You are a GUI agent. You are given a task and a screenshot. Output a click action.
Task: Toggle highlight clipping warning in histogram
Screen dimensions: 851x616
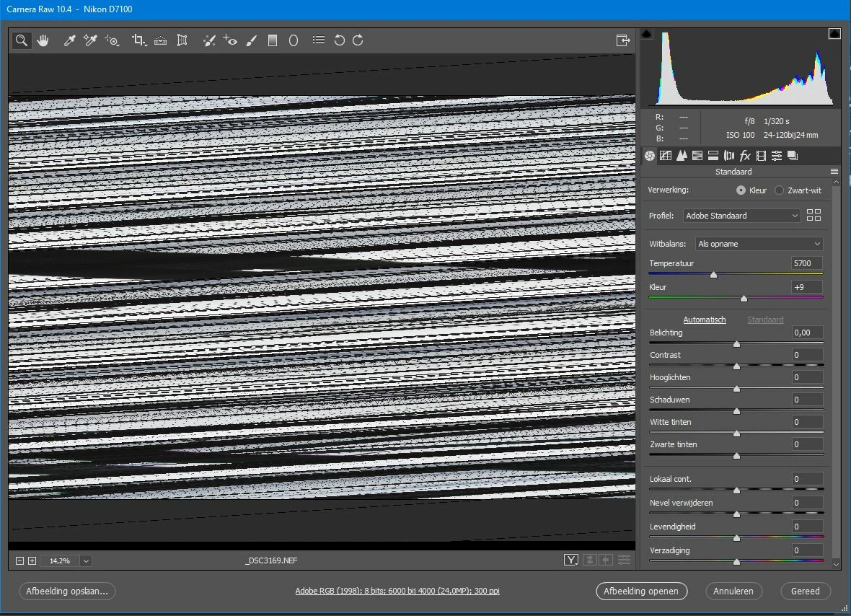834,34
